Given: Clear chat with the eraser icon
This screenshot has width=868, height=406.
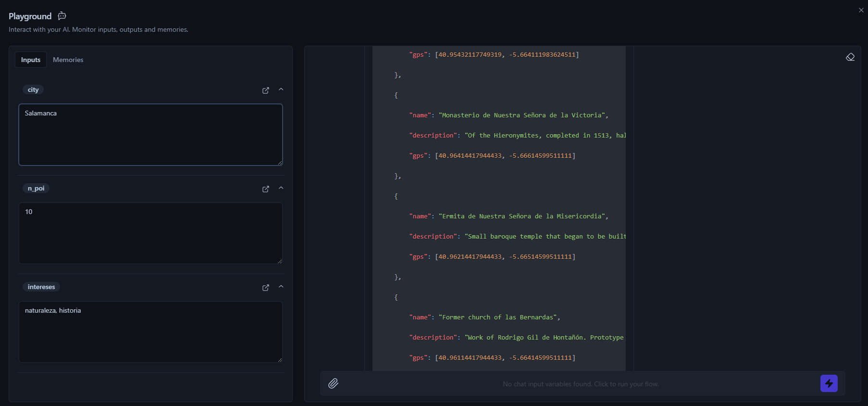Looking at the screenshot, I should (850, 57).
